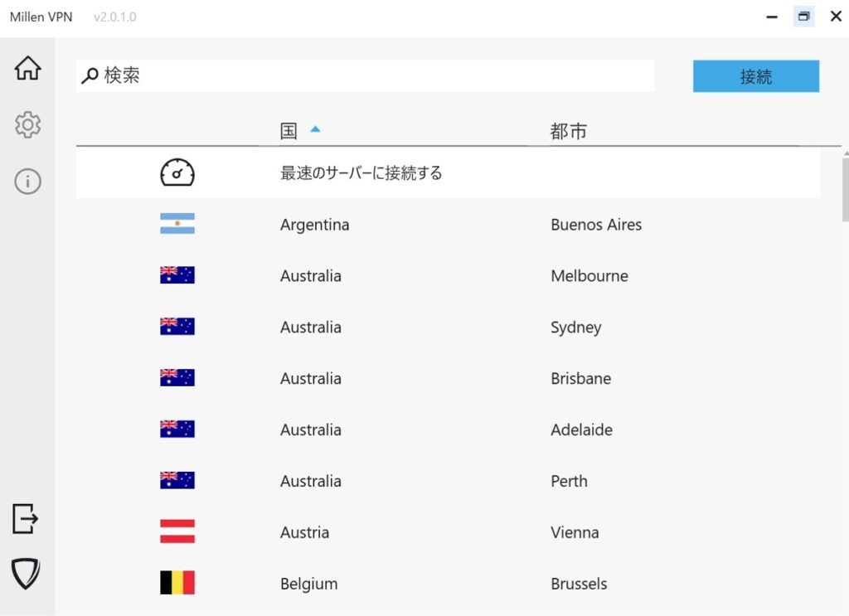The image size is (849, 616).
Task: Click the speedometer fastest-server icon
Action: (x=177, y=173)
